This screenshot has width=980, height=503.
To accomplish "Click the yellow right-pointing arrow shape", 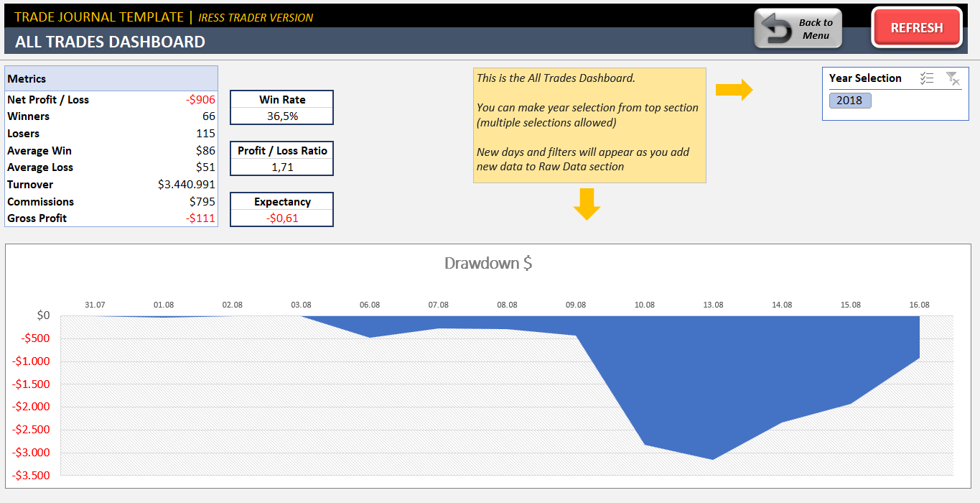I will 735,88.
